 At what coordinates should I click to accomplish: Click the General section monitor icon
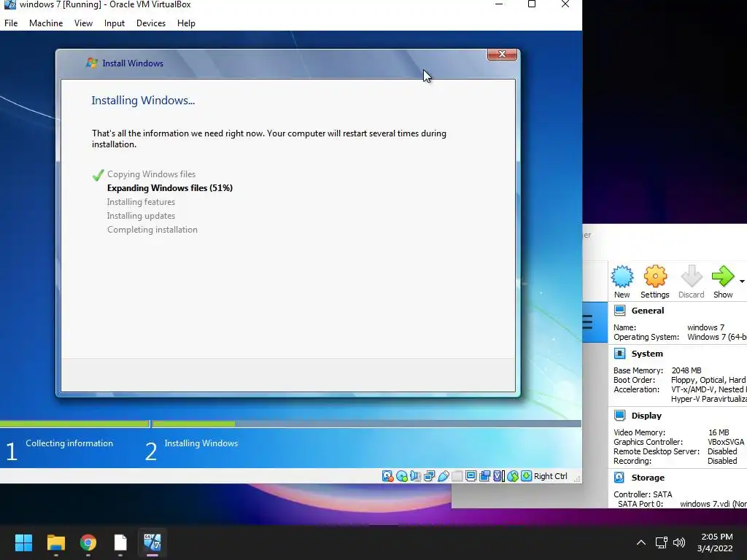619,311
